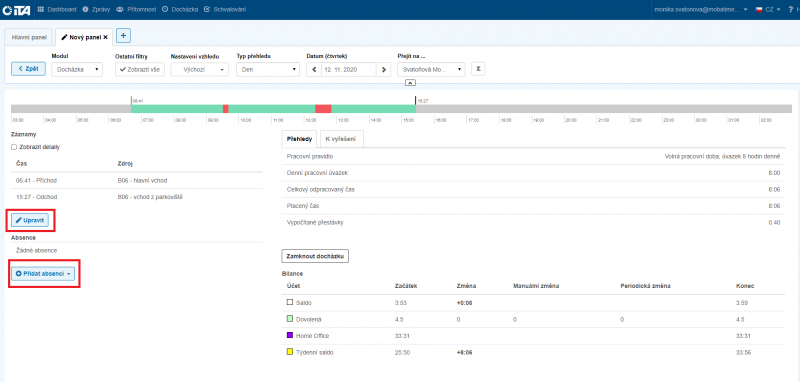Open Přidat absenci dropdown button
Viewport: 800px width, 382px height.
43,274
